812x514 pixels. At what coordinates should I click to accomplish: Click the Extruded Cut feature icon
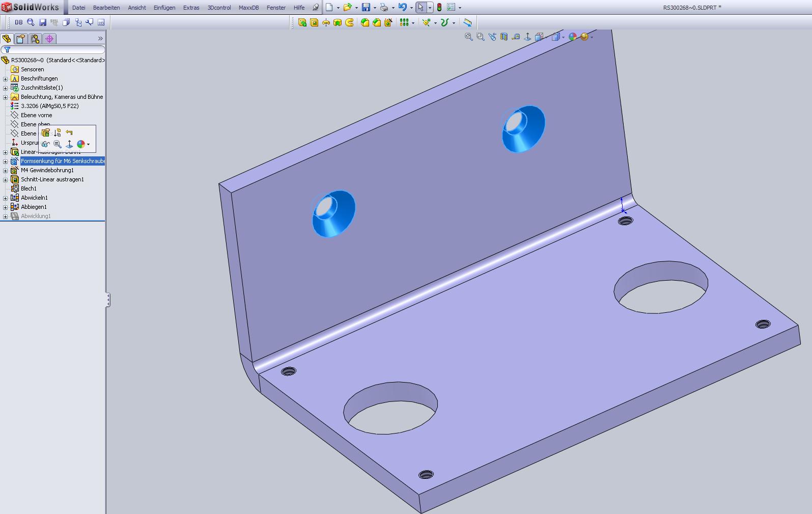pyautogui.click(x=314, y=22)
